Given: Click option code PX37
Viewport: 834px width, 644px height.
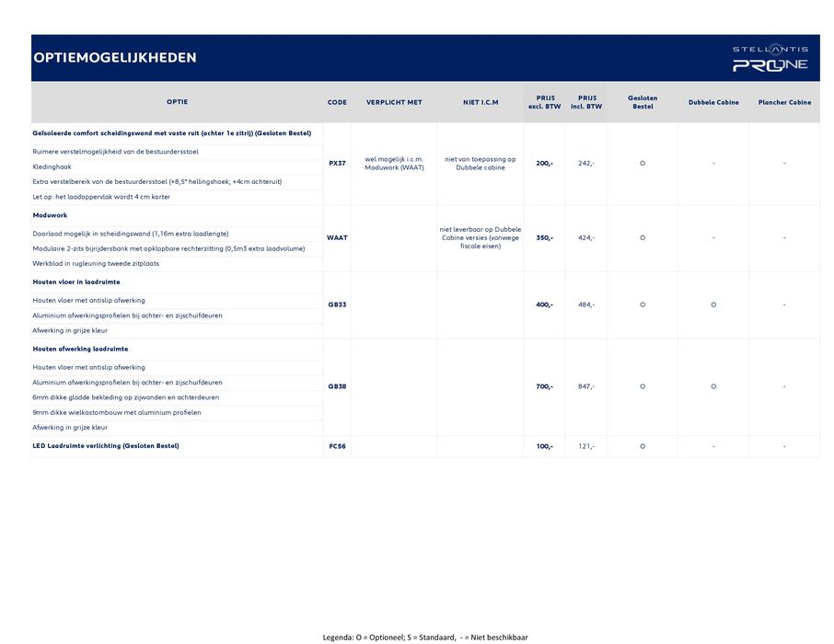Looking at the screenshot, I should (337, 163).
